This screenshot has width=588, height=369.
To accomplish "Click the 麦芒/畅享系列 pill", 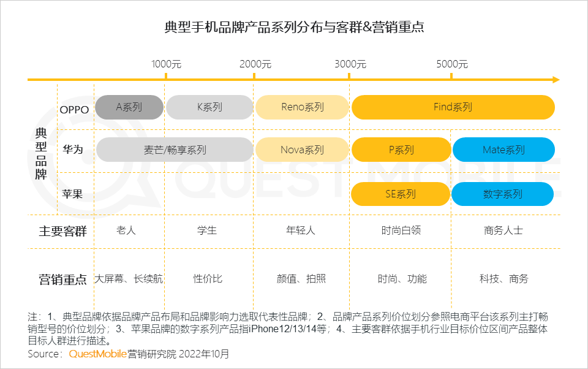I will 175,150.
